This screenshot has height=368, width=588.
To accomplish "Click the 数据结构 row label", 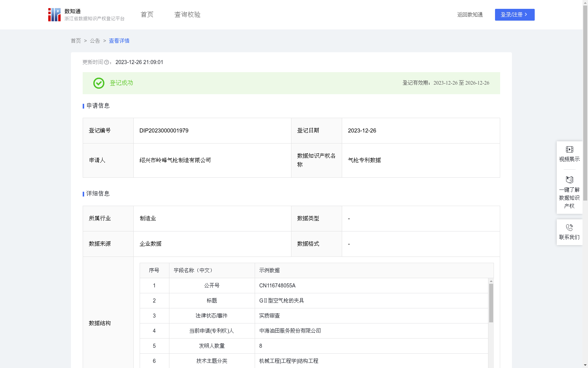I will click(100, 323).
